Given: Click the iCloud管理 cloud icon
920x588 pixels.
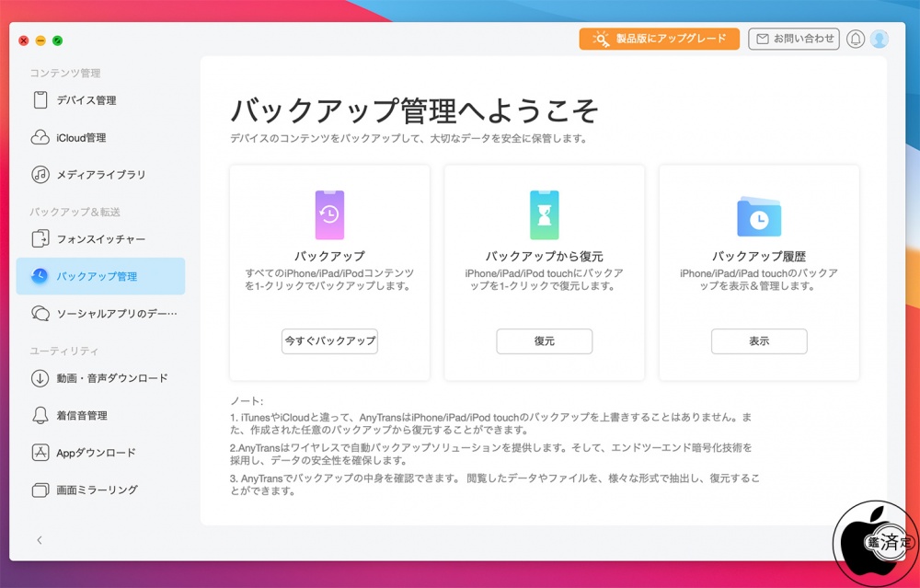Looking at the screenshot, I should [x=40, y=137].
